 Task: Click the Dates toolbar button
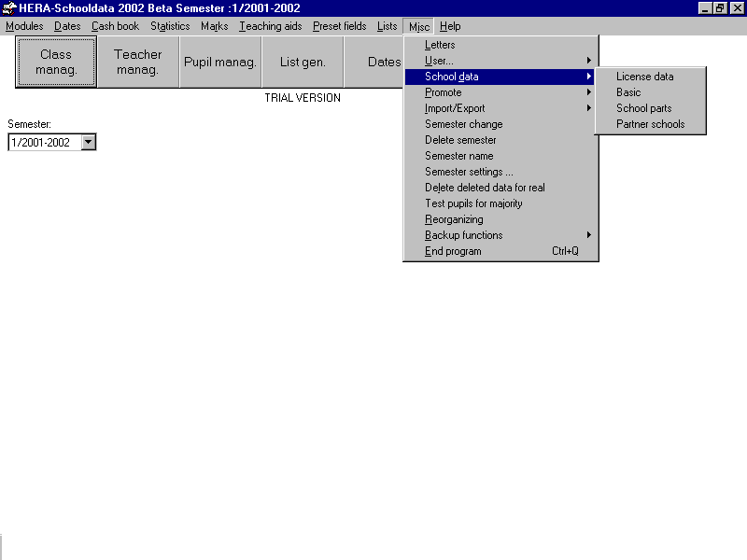coord(374,62)
